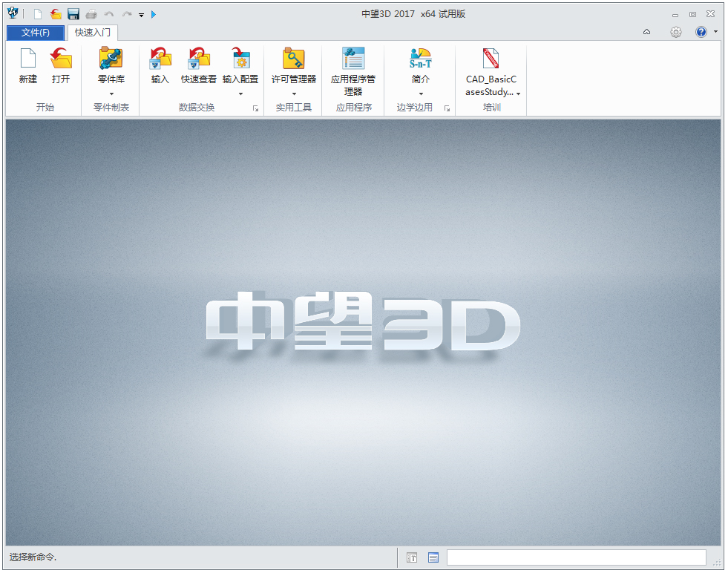
Task: Click 新建 to create a new file
Action: pos(28,65)
